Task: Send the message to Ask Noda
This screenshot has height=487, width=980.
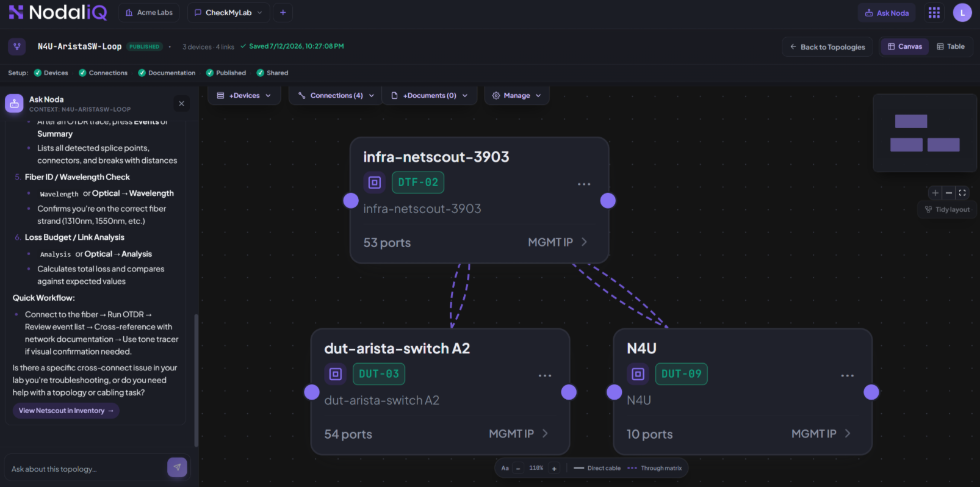Action: click(x=177, y=467)
